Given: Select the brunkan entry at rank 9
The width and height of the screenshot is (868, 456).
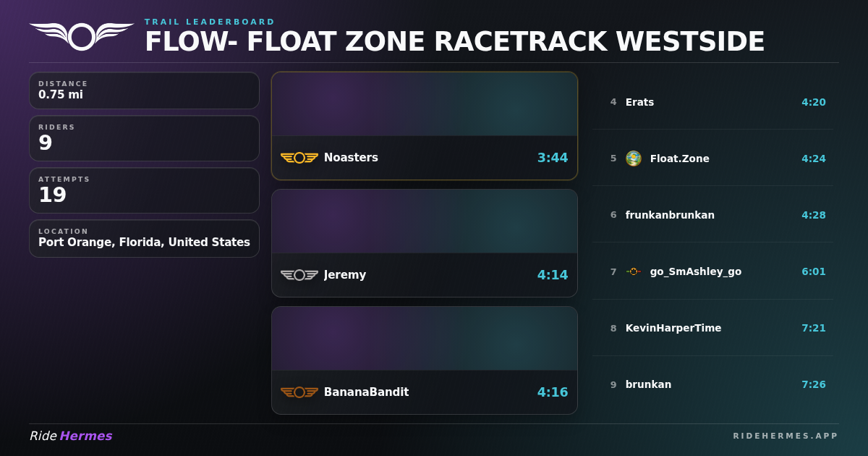Looking at the screenshot, I should pos(712,384).
